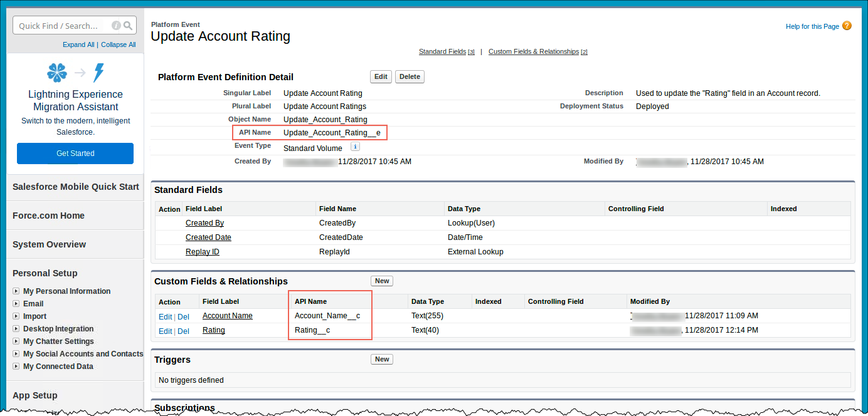Click the External Lookup data type cell

click(475, 252)
